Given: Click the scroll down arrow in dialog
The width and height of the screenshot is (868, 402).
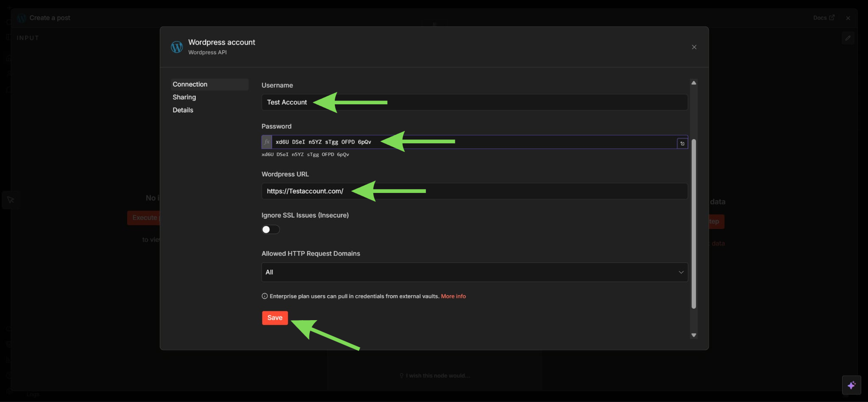Looking at the screenshot, I should pos(694,335).
